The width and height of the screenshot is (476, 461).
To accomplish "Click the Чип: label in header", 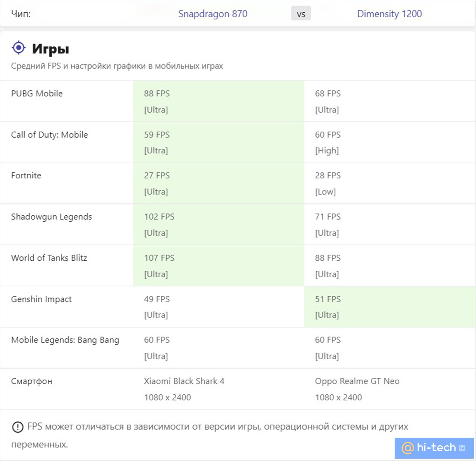I will pos(21,14).
